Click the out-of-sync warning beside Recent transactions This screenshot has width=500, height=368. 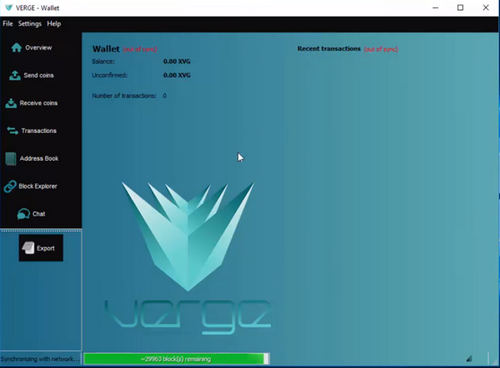coord(381,49)
